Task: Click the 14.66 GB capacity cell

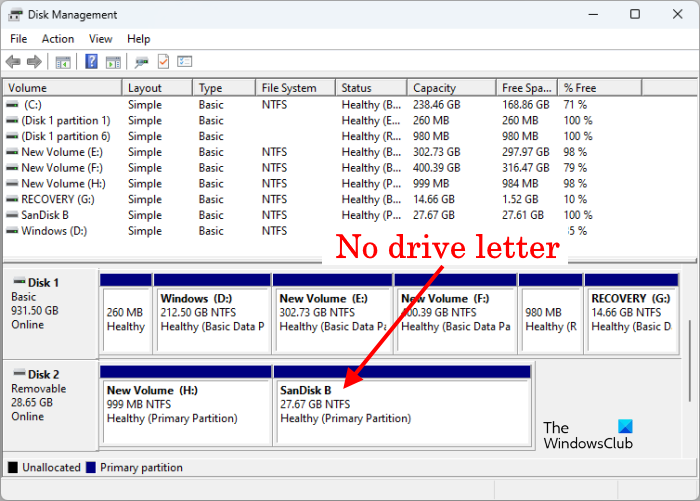Action: click(x=433, y=199)
